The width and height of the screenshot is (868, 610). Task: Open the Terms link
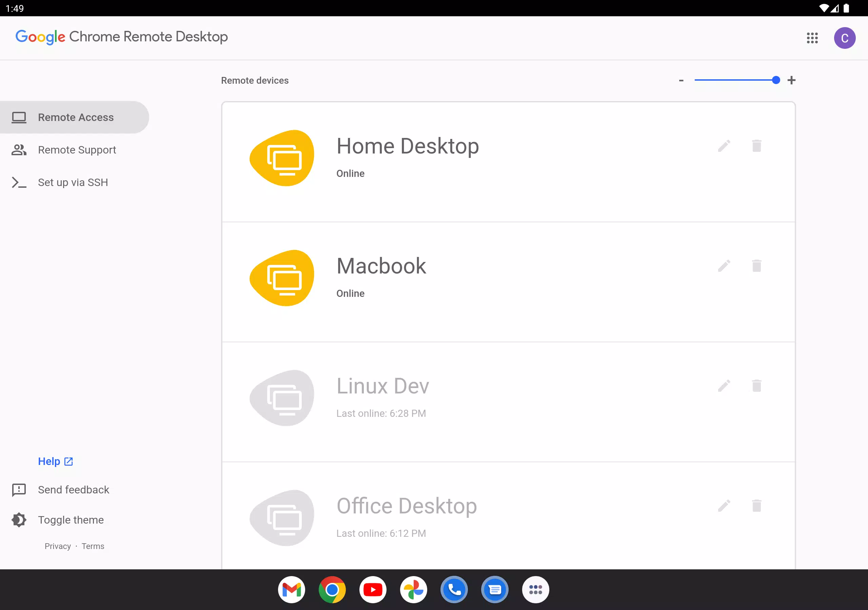[x=93, y=546]
